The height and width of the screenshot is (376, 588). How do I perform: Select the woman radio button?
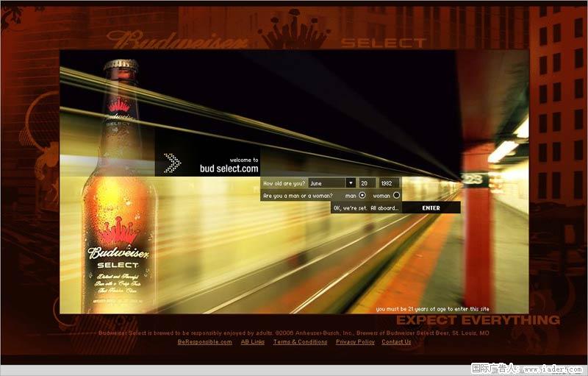(x=396, y=195)
